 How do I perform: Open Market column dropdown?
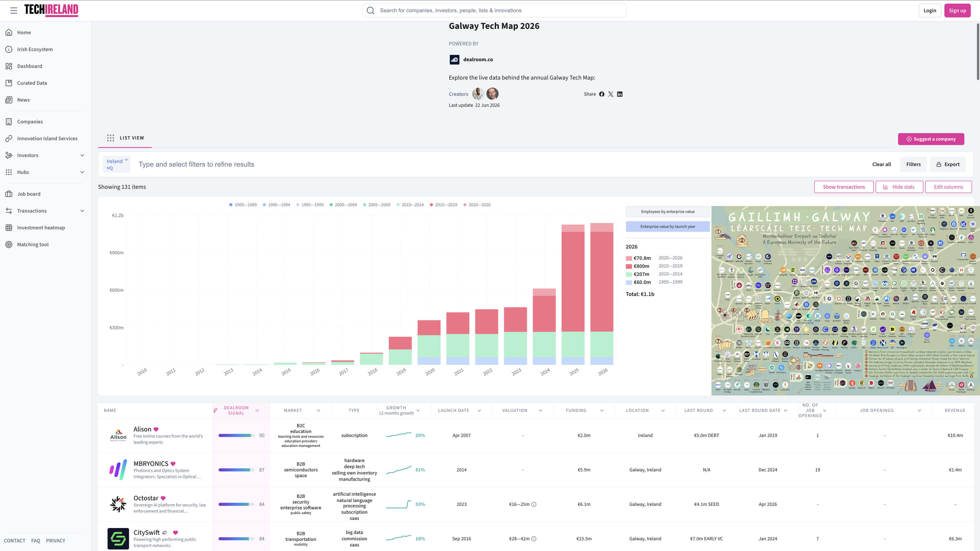coord(318,411)
